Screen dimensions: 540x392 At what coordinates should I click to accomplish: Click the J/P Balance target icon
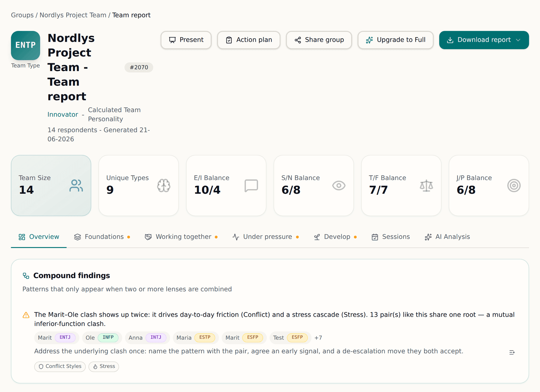point(514,186)
